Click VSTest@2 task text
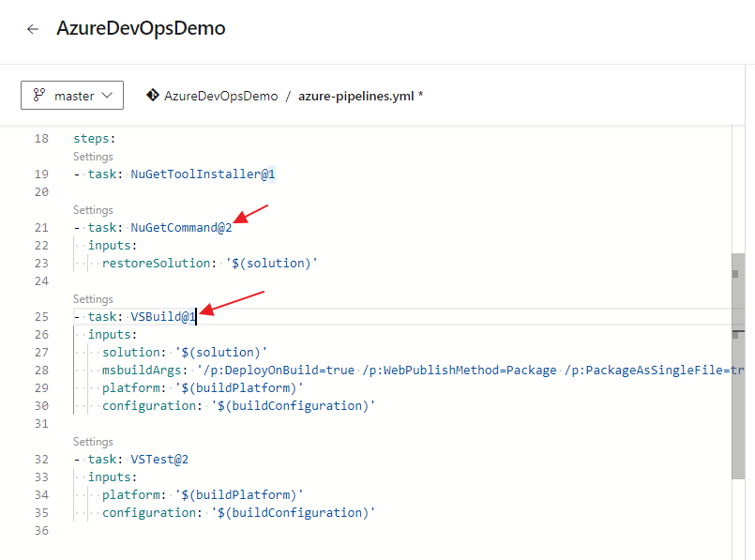This screenshot has width=755, height=560. (159, 459)
